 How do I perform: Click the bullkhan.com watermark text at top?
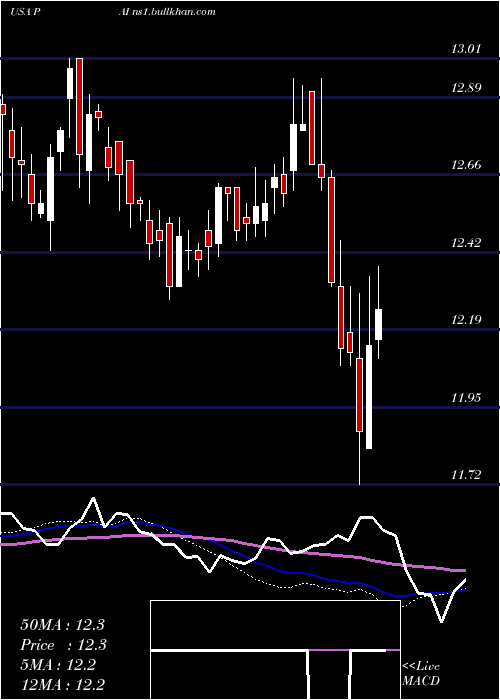(167, 11)
